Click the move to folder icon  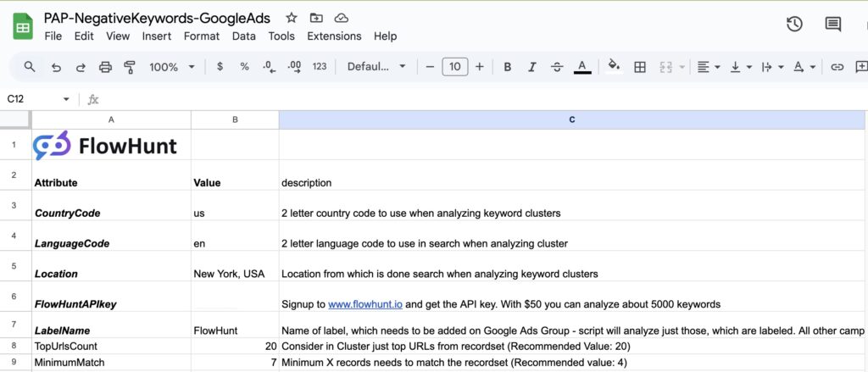click(316, 18)
